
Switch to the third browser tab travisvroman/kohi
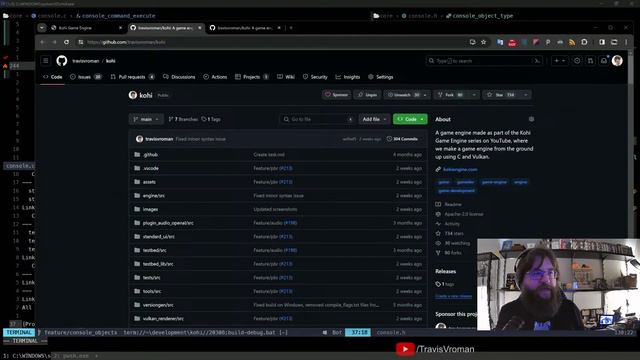(244, 28)
